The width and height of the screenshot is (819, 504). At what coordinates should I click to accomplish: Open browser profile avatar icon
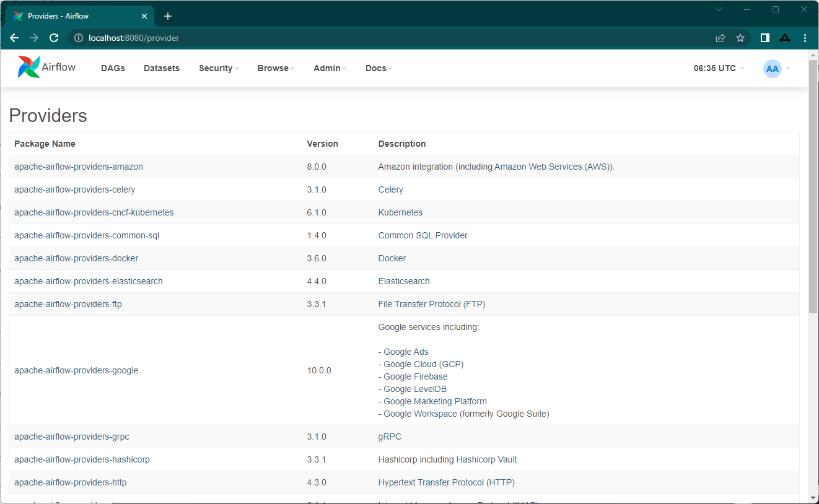[785, 38]
